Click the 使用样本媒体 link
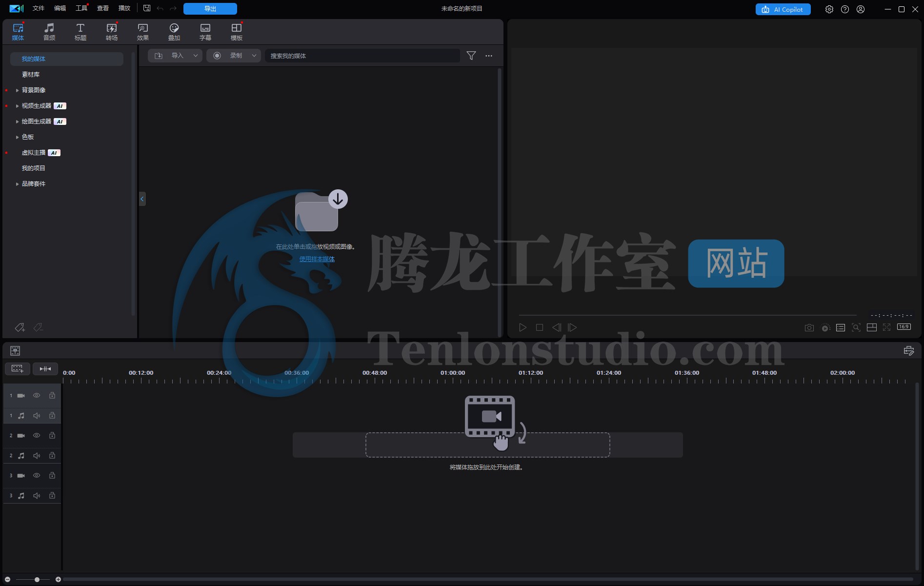The width and height of the screenshot is (924, 586). click(317, 259)
